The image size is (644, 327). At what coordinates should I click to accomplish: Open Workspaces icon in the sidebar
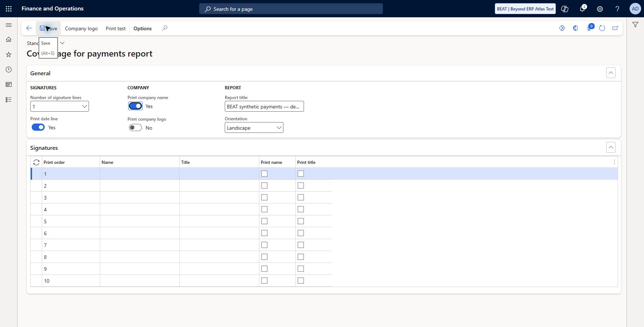(9, 85)
